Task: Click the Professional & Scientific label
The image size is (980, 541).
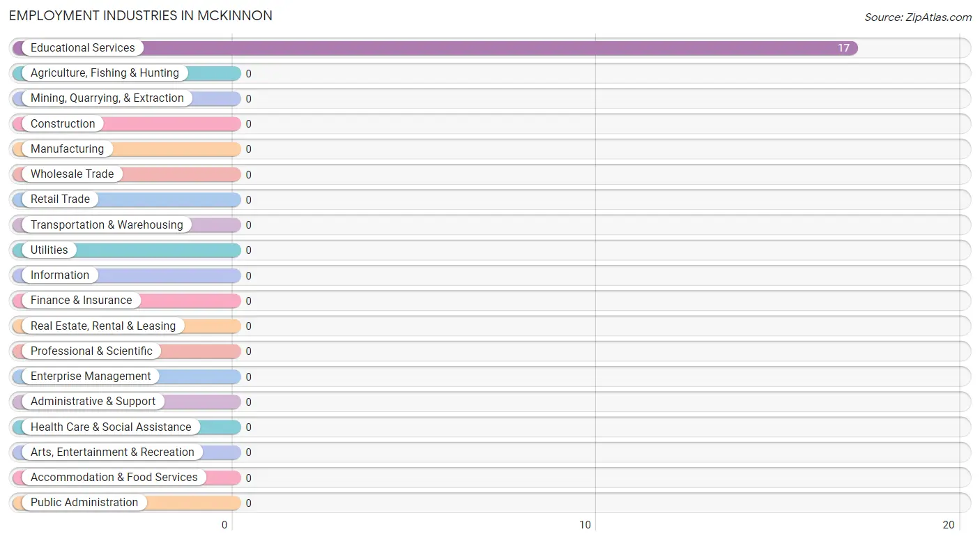Action: click(91, 351)
